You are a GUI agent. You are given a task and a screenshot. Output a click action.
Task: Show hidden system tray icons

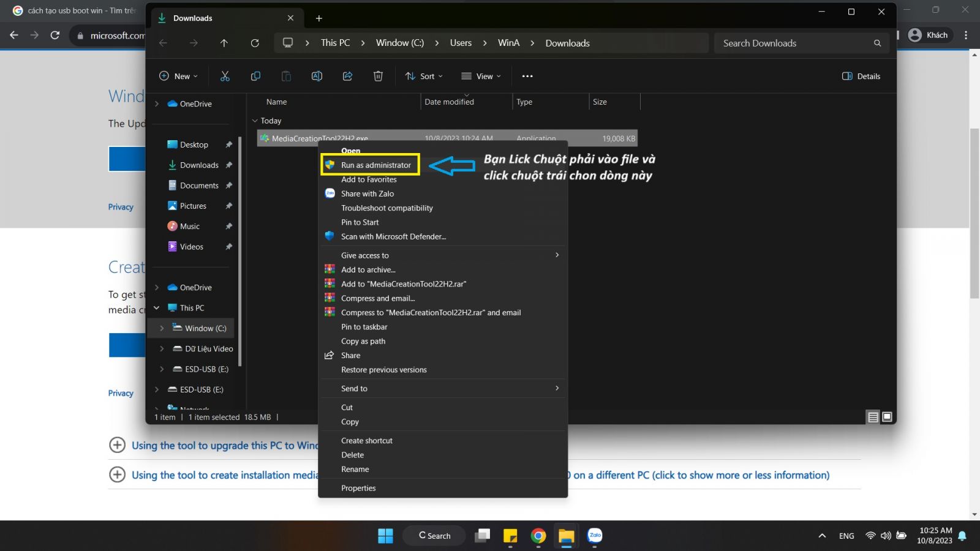click(822, 536)
